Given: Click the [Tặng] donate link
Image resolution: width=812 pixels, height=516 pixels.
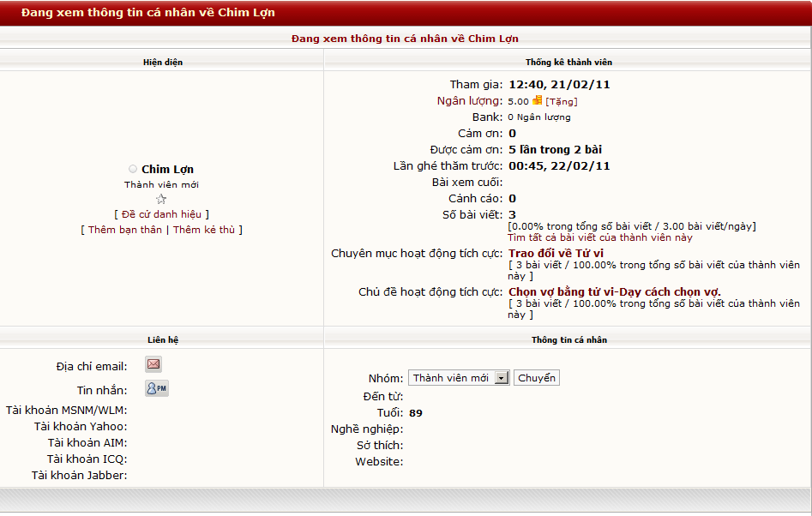Looking at the screenshot, I should (x=561, y=101).
